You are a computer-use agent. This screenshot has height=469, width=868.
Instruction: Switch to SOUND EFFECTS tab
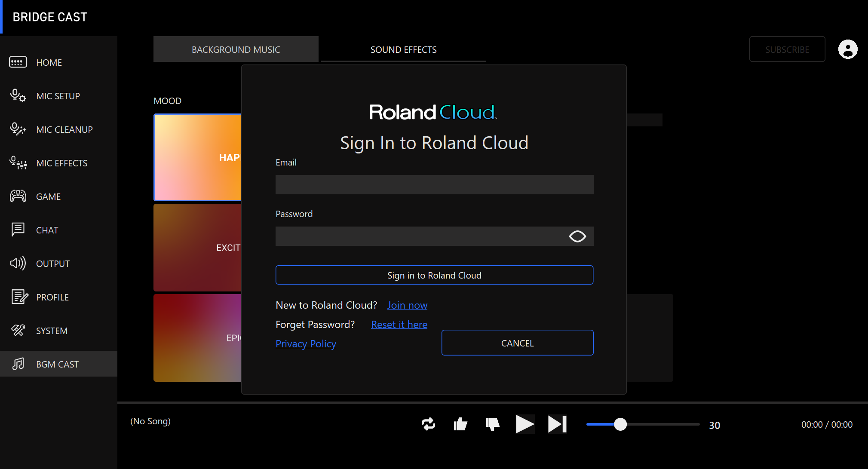(404, 49)
